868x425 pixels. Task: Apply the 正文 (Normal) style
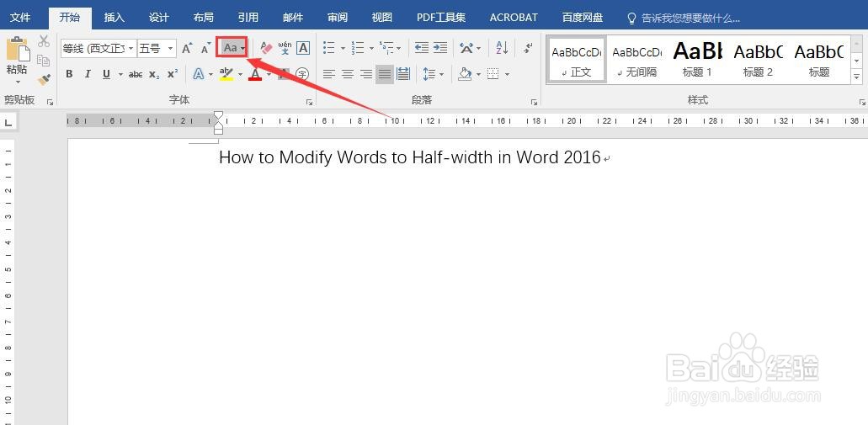coord(576,61)
